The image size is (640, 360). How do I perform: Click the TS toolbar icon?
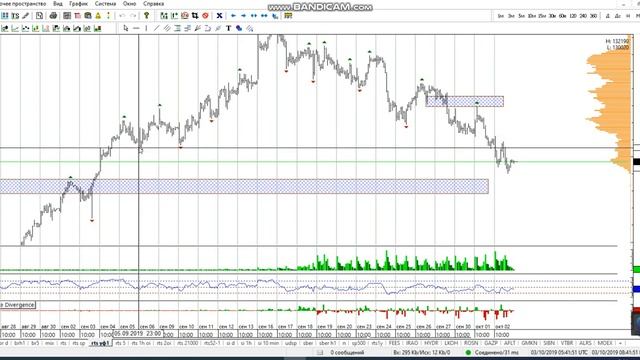(15, 16)
